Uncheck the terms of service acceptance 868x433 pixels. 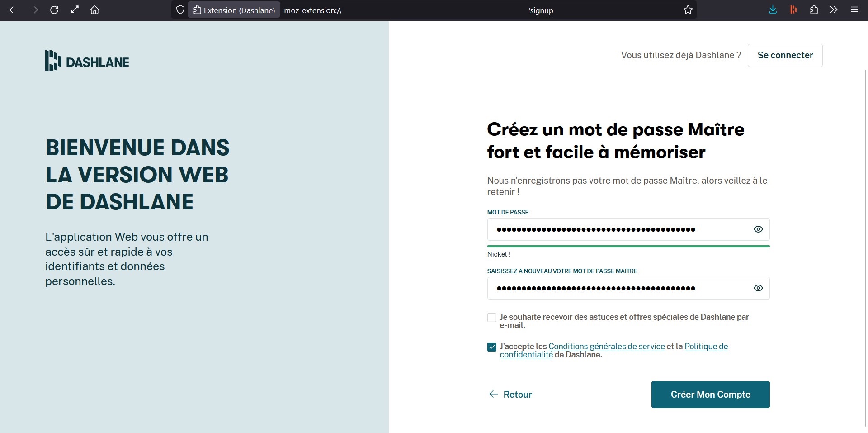492,347
